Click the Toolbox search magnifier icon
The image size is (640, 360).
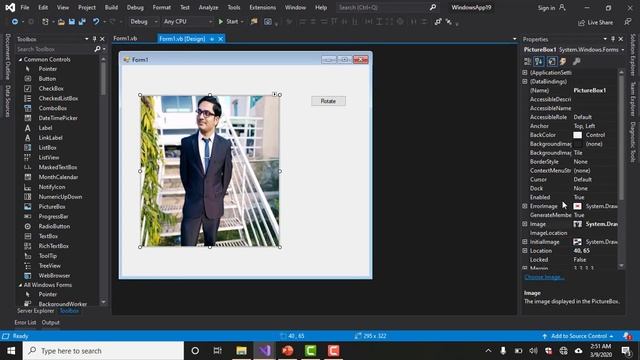97,49
